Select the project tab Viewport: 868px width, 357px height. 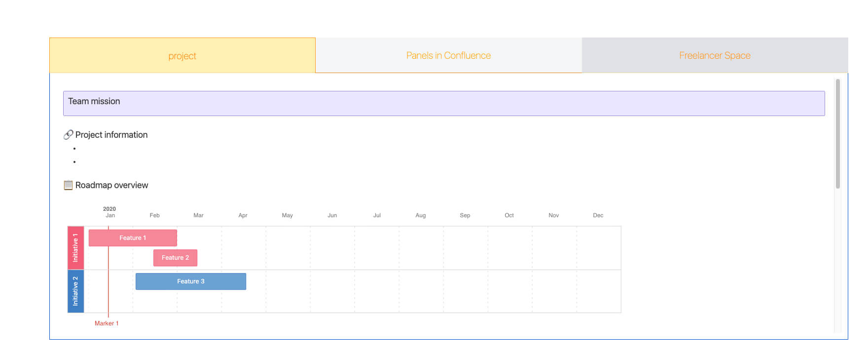tap(182, 55)
